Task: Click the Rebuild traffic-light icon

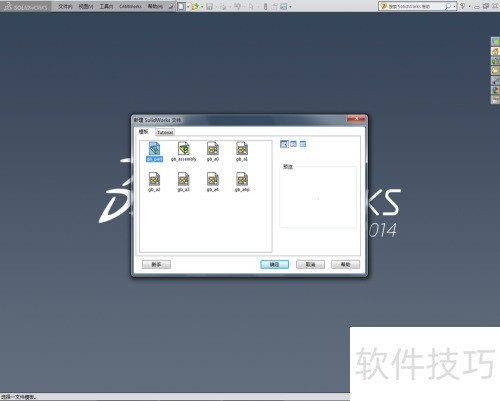Action: click(265, 6)
